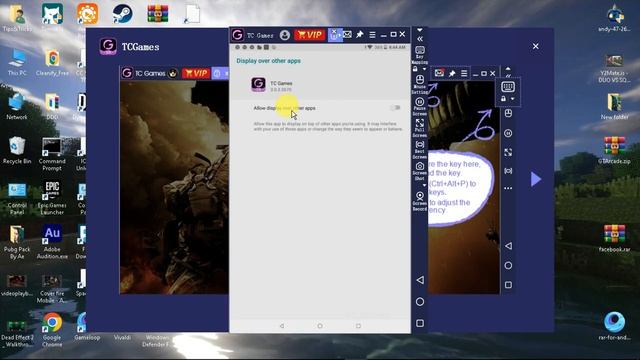Close the TCGames tutorial dialog
The height and width of the screenshot is (360, 640).
536,47
